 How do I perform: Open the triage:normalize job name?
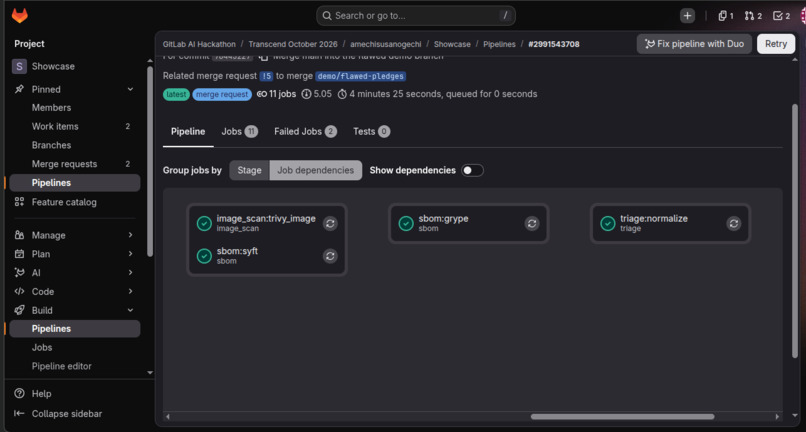[x=654, y=219]
